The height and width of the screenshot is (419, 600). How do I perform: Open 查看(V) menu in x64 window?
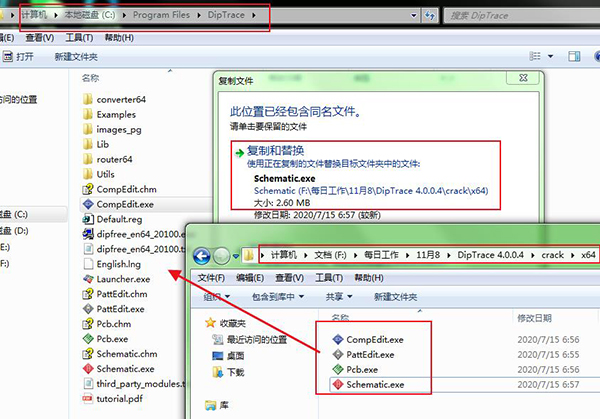(x=290, y=278)
